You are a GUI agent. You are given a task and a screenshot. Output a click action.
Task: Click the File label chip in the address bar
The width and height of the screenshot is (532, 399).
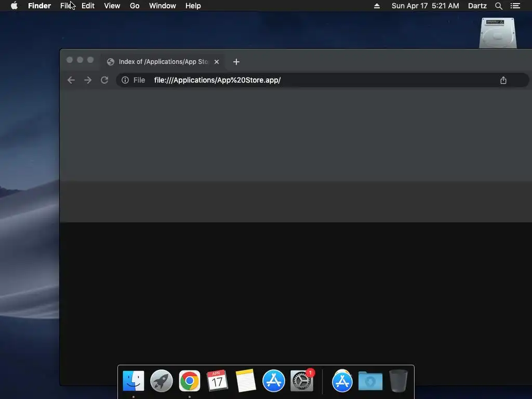pyautogui.click(x=139, y=80)
